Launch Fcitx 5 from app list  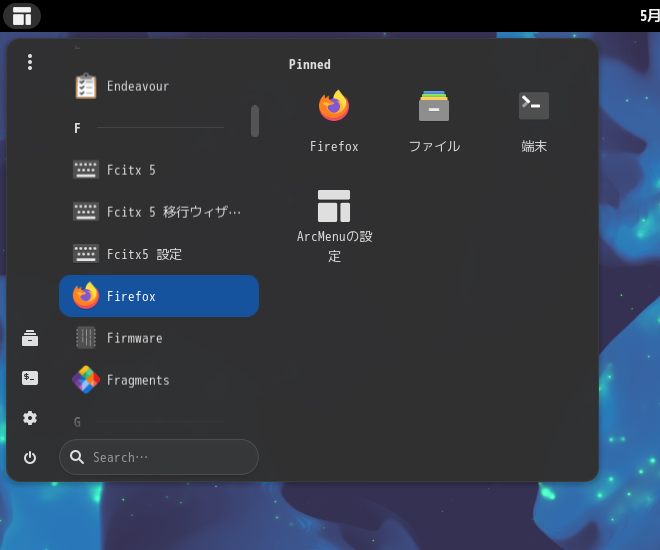[159, 170]
